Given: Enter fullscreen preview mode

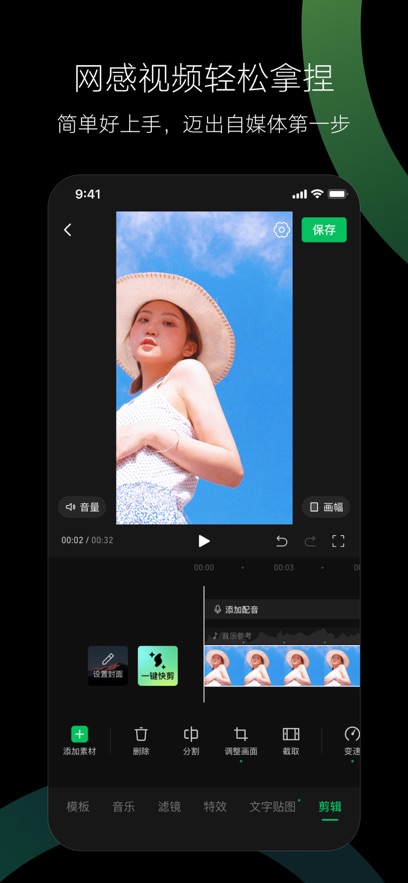Looking at the screenshot, I should (x=338, y=541).
